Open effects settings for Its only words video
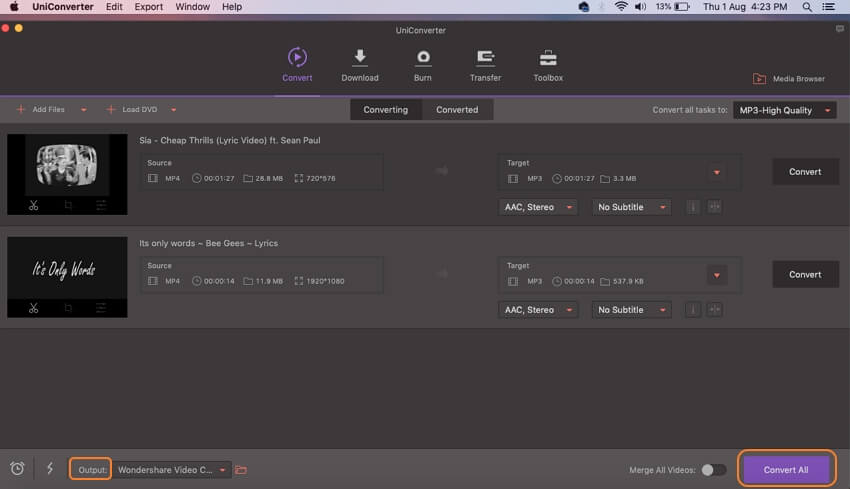Viewport: 850px width, 489px height. 101,308
